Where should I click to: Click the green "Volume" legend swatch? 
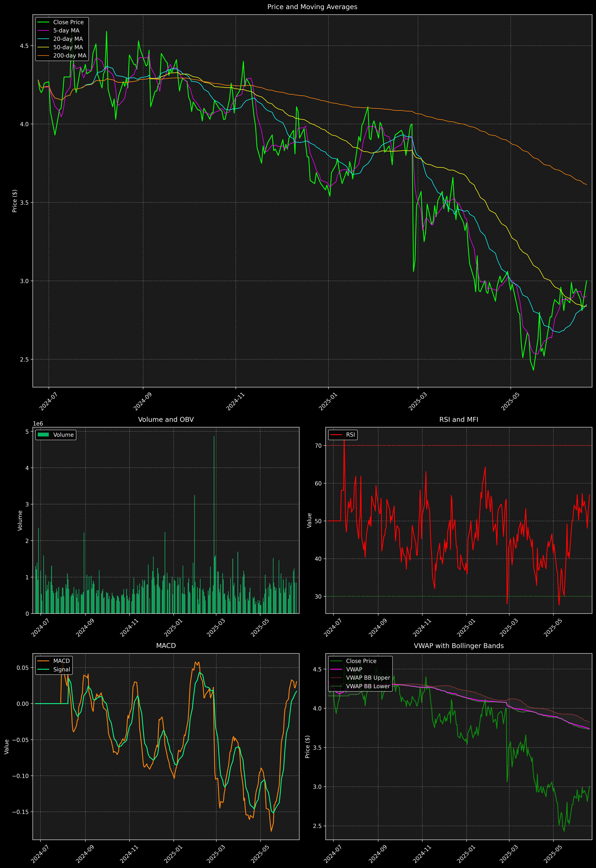click(43, 435)
